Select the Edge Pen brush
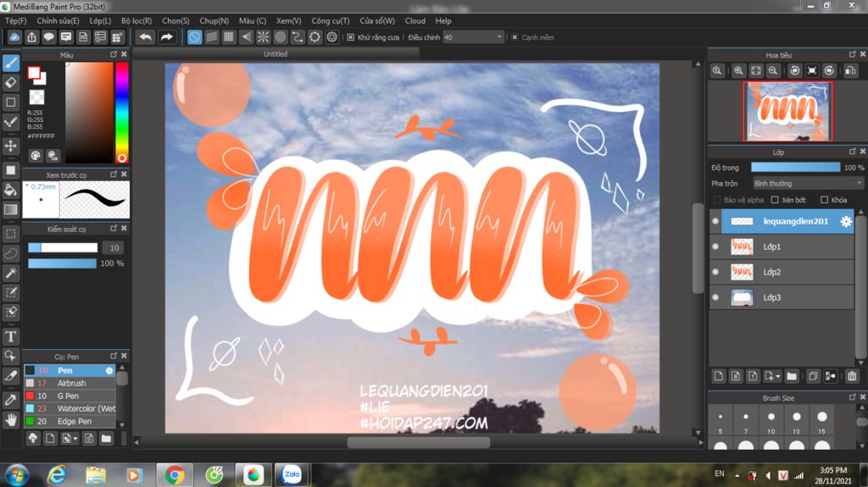Viewport: 868px width, 487px height. (x=70, y=421)
